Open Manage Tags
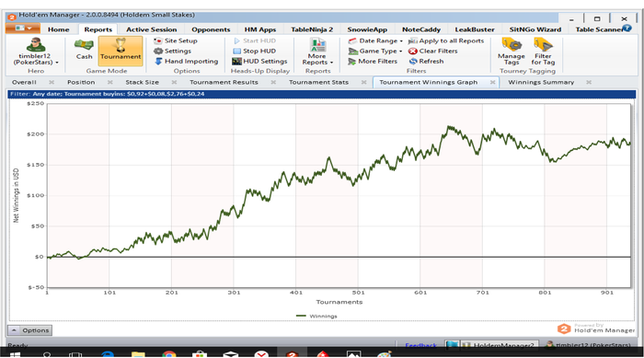The image size is (644, 358). tap(512, 52)
